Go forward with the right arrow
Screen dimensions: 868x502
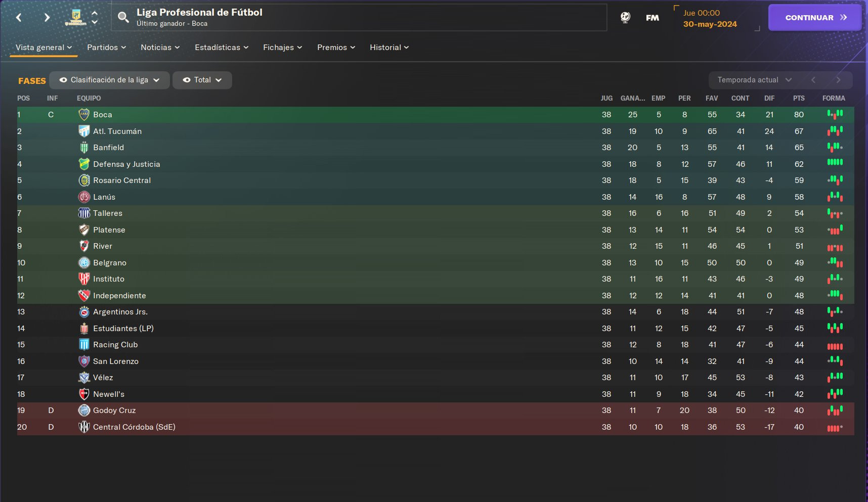tap(47, 18)
